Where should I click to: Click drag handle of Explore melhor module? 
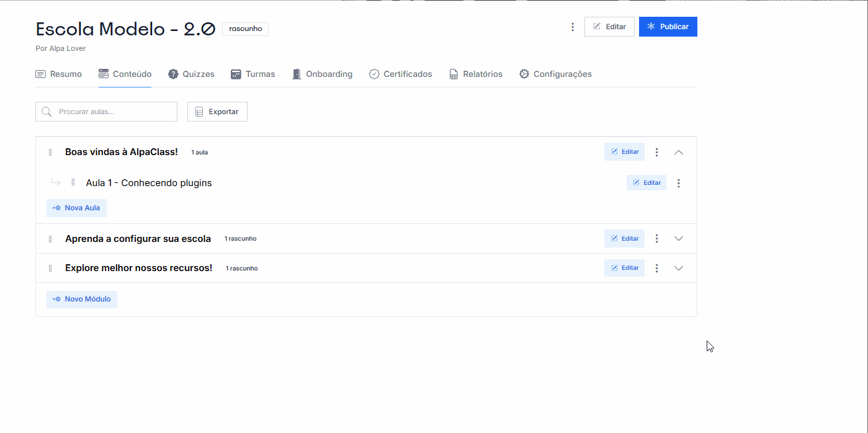coord(50,269)
